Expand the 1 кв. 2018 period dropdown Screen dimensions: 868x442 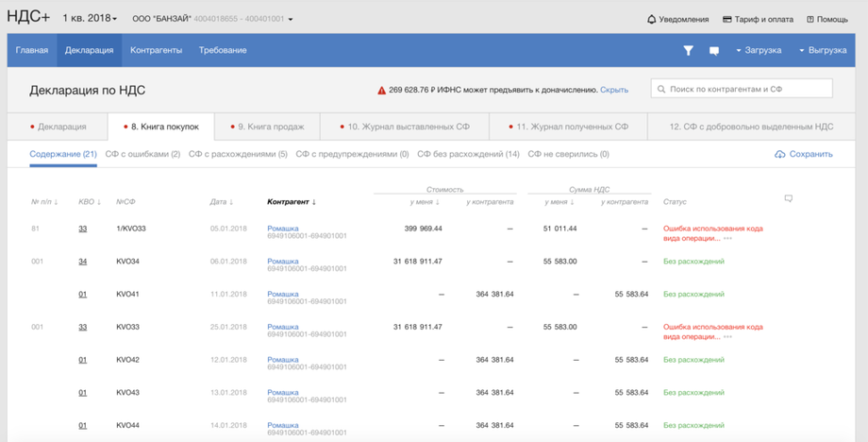point(91,19)
